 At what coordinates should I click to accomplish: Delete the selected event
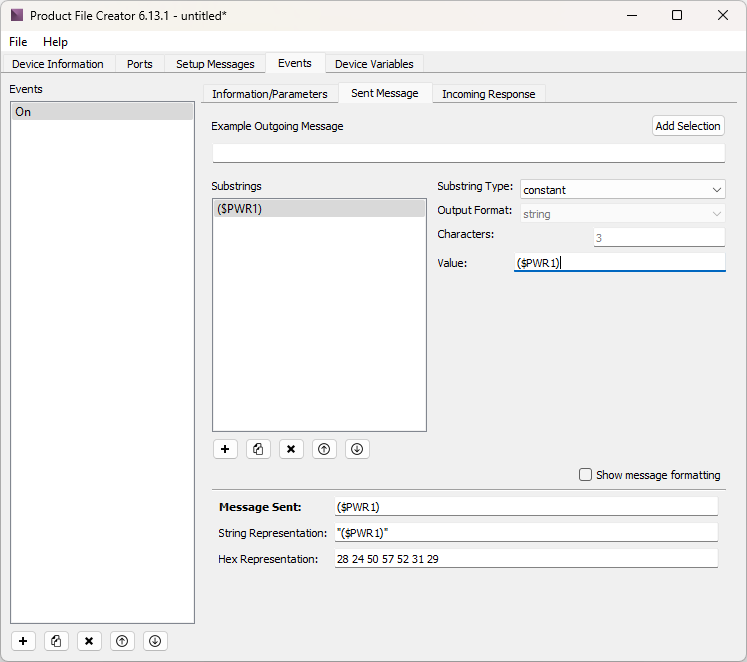pyautogui.click(x=89, y=641)
